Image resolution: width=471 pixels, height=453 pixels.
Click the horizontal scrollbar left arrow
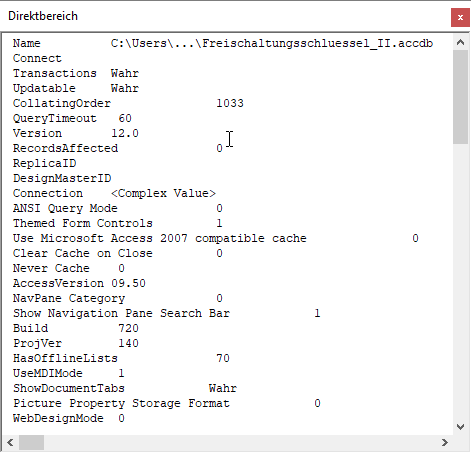(10, 443)
